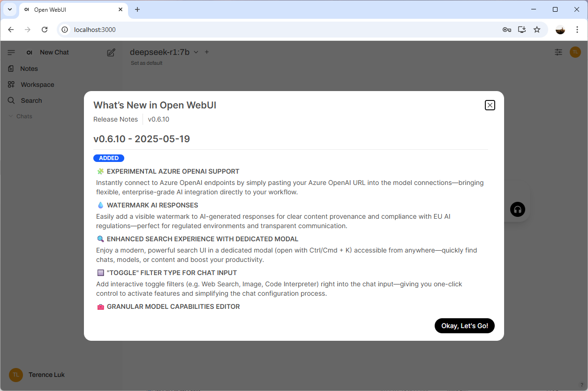This screenshot has height=391, width=588.
Task: Open Notes in the sidebar
Action: click(29, 69)
